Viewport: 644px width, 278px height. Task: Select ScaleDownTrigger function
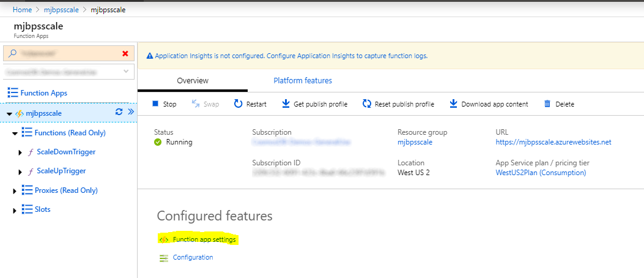66,152
